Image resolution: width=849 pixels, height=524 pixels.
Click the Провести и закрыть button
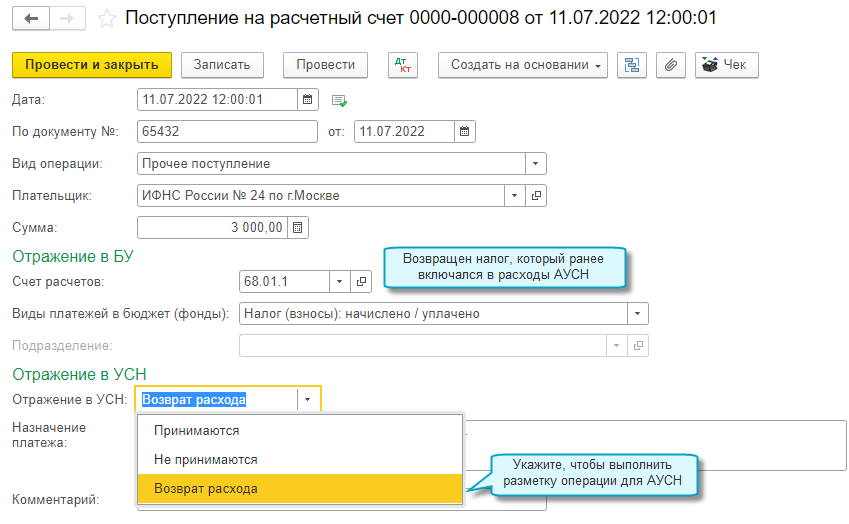click(x=92, y=65)
